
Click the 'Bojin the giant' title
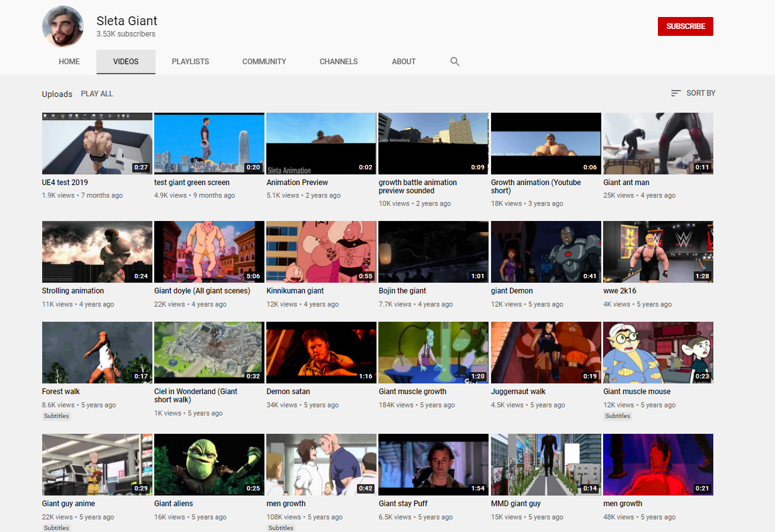click(x=402, y=291)
